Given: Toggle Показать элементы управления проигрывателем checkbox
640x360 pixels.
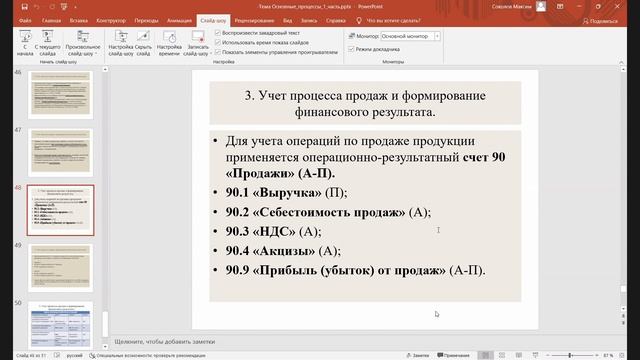Looking at the screenshot, I should pos(218,52).
